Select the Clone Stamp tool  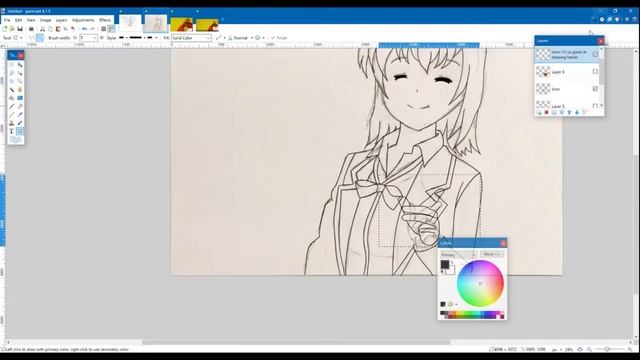(11, 123)
